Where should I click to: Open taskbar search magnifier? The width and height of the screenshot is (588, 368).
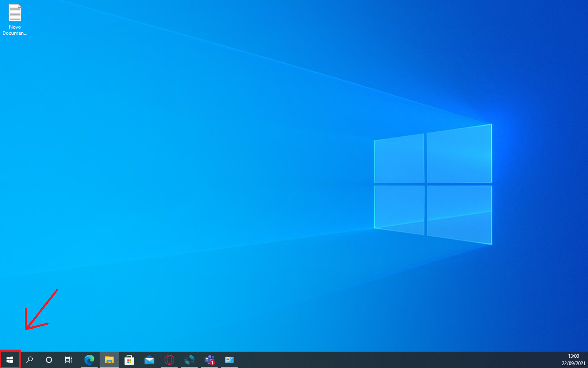point(29,360)
